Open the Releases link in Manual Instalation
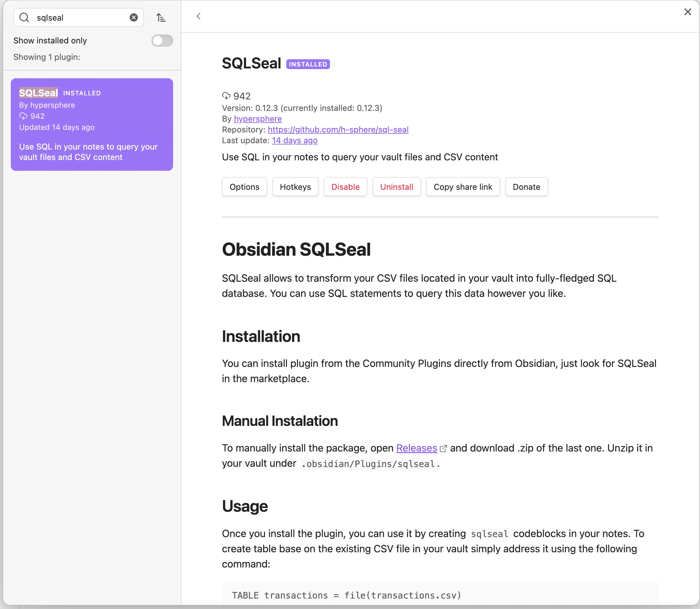Image resolution: width=700 pixels, height=609 pixels. [x=416, y=448]
